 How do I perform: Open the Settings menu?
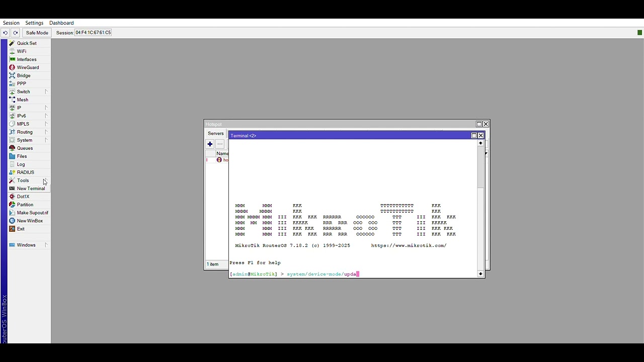34,23
